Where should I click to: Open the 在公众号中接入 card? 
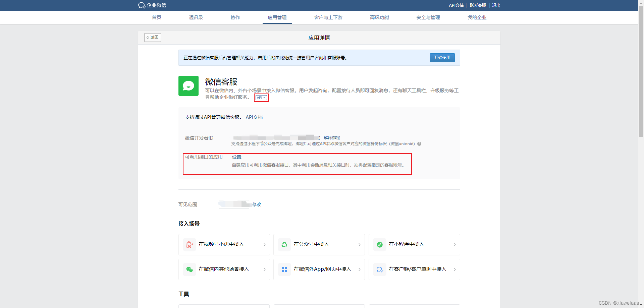[319, 245]
